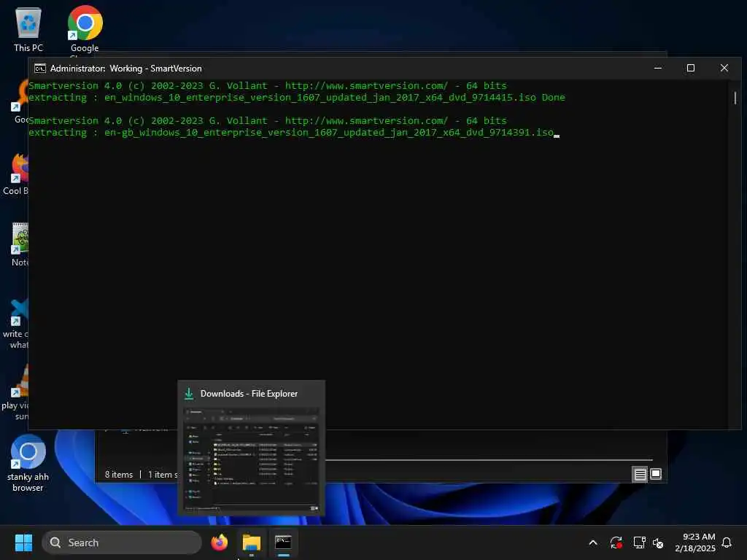Click the console window's system menu icon
This screenshot has width=747, height=560.
pos(40,69)
